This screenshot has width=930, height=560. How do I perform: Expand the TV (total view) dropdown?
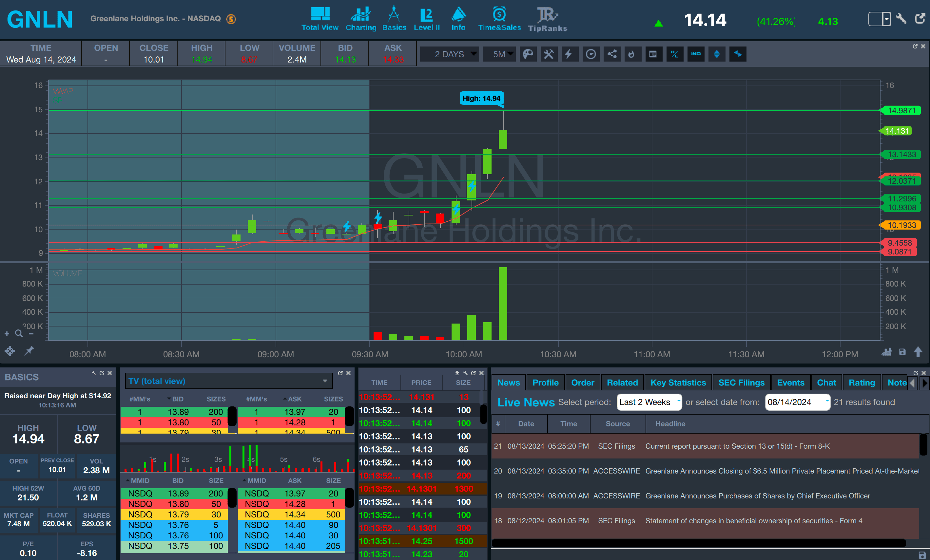(x=228, y=381)
